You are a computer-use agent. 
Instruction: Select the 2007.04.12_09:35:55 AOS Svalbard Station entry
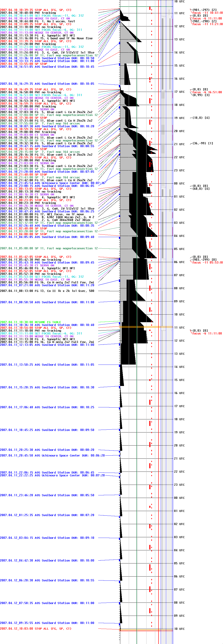pos(47,623)
